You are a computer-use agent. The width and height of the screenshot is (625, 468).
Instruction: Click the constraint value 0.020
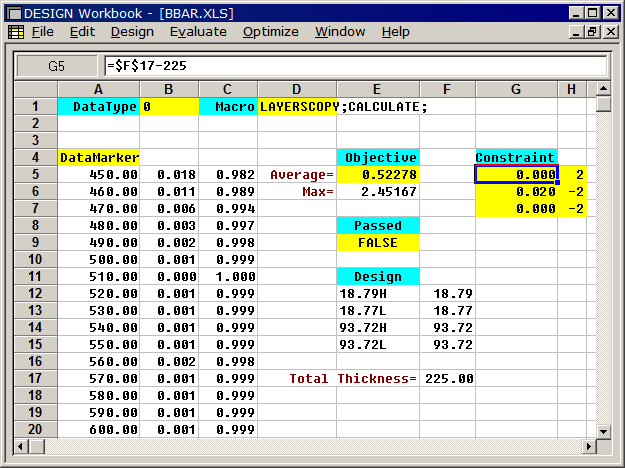coord(516,192)
